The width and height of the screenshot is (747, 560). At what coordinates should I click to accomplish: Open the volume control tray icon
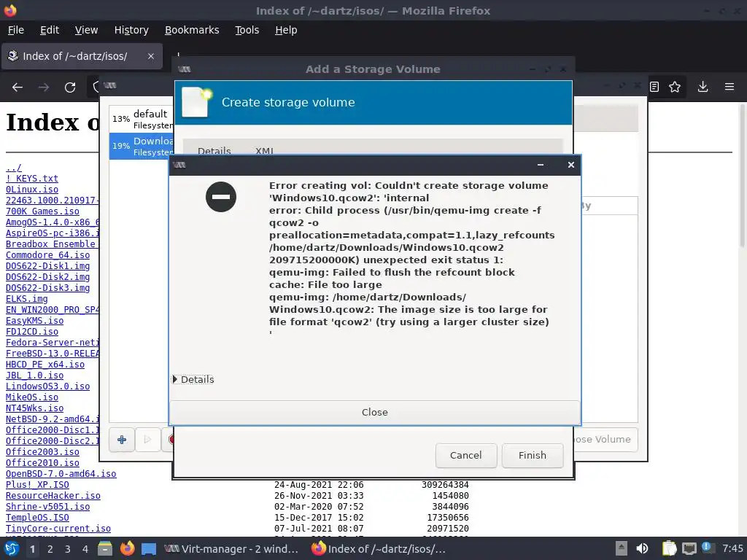(642, 548)
